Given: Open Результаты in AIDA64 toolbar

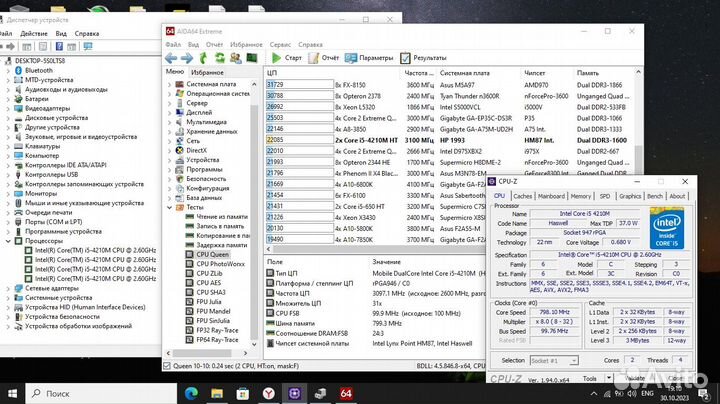Looking at the screenshot, I should point(423,58).
